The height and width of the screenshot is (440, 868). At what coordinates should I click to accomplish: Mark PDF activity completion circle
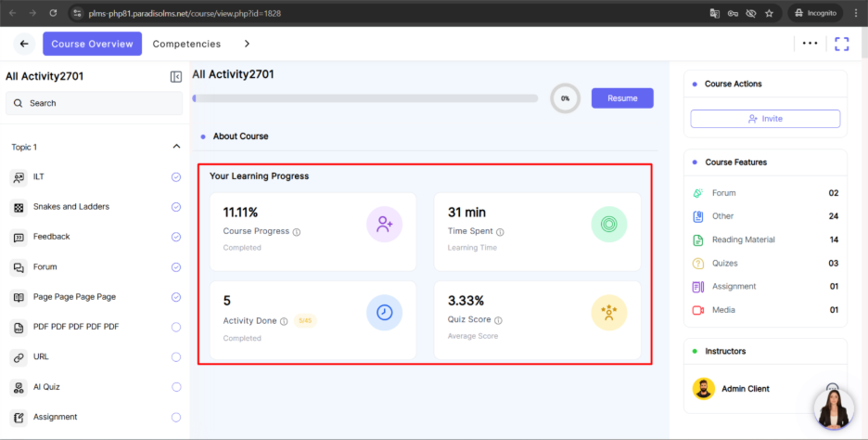(176, 327)
